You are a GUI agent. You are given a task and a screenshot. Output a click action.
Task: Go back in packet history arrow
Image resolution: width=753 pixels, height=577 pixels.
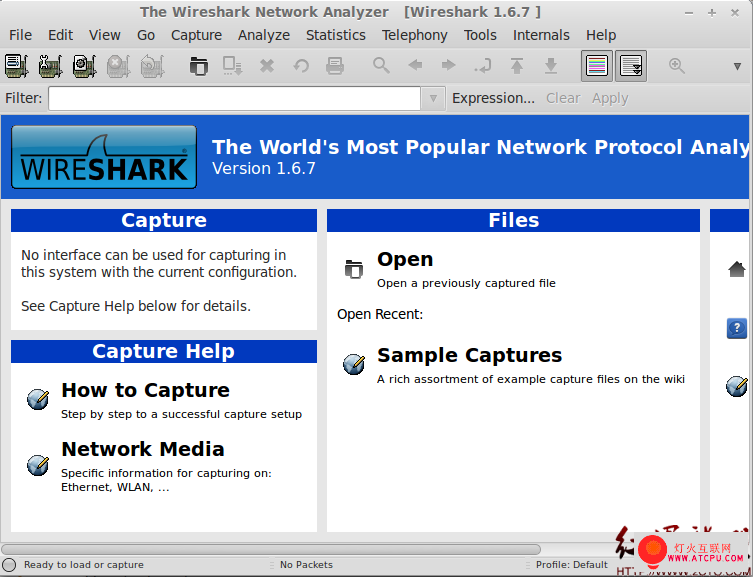click(415, 65)
